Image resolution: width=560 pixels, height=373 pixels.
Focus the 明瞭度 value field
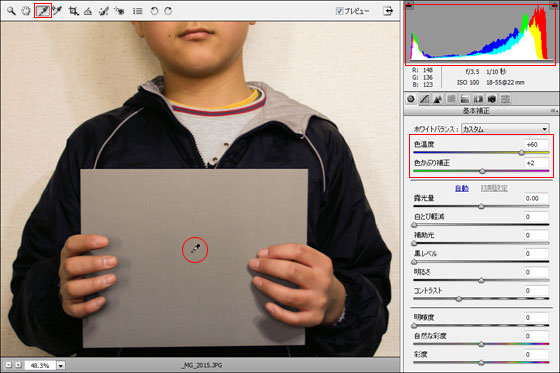536,318
